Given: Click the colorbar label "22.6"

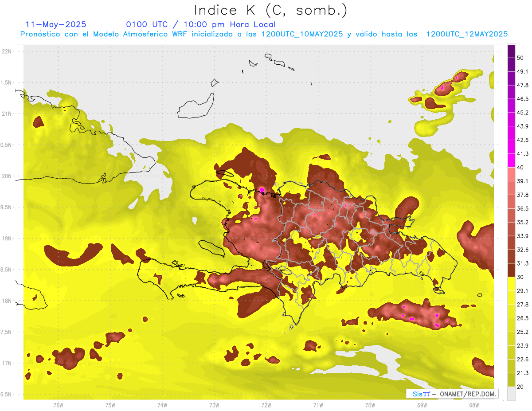Looking at the screenshot, I should click(x=523, y=360).
